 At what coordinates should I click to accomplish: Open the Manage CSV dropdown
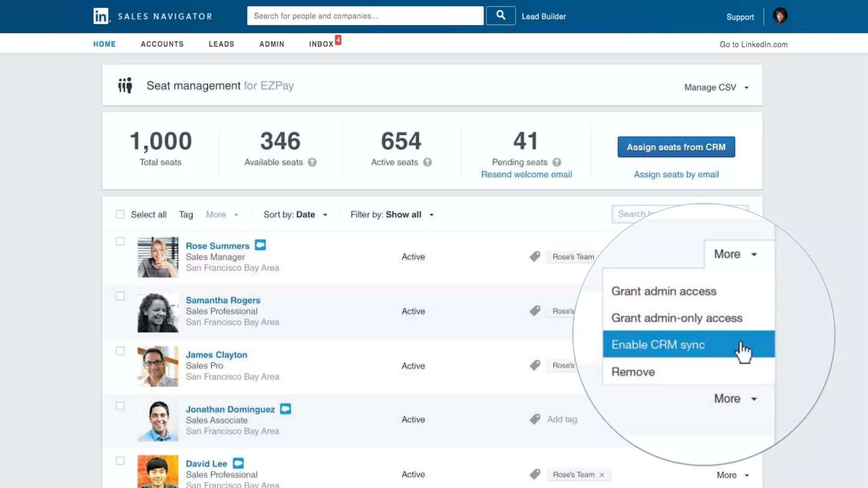[x=716, y=87]
